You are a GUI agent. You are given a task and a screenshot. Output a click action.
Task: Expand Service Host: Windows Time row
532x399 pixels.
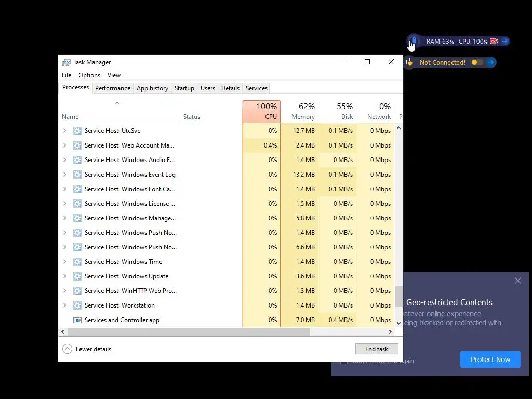pyautogui.click(x=65, y=262)
